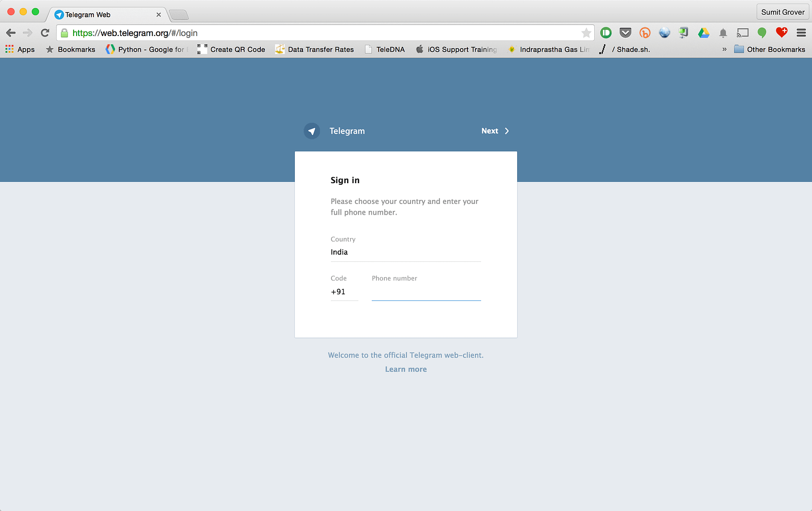The width and height of the screenshot is (812, 511).
Task: Select the Telegram Web tab
Action: point(108,15)
